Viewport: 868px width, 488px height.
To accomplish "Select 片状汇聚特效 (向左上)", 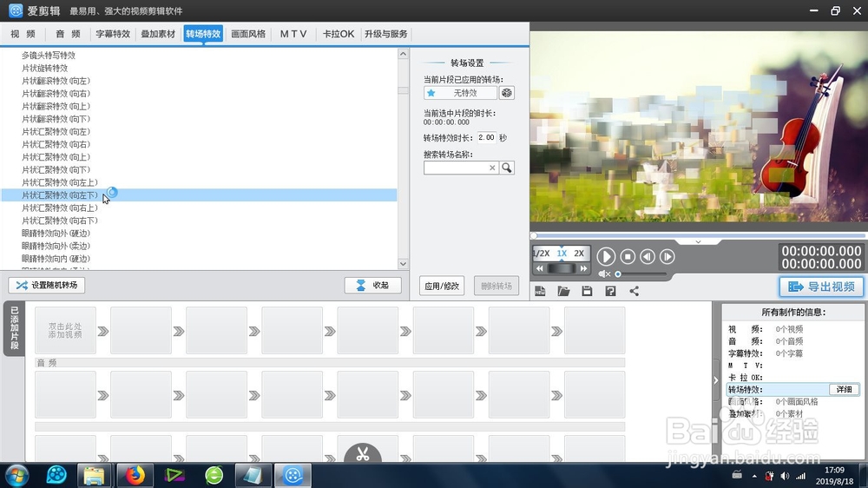I will point(59,183).
